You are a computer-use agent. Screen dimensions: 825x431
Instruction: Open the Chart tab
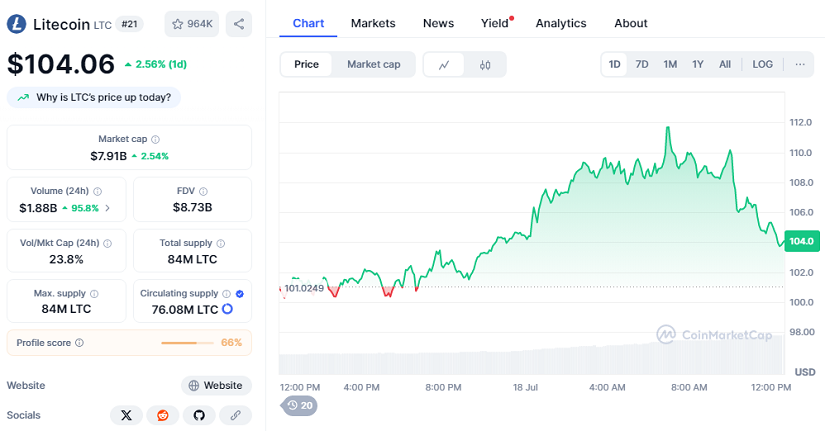tap(308, 23)
